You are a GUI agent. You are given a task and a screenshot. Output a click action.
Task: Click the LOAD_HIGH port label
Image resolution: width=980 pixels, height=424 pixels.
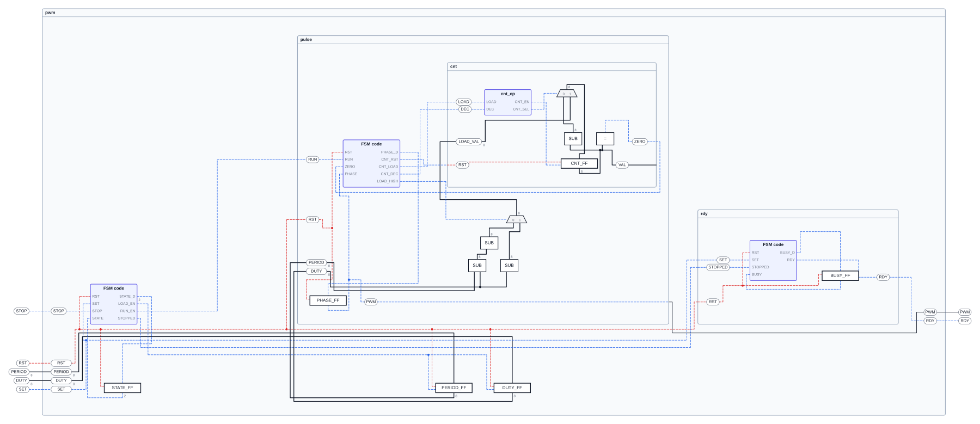point(388,181)
